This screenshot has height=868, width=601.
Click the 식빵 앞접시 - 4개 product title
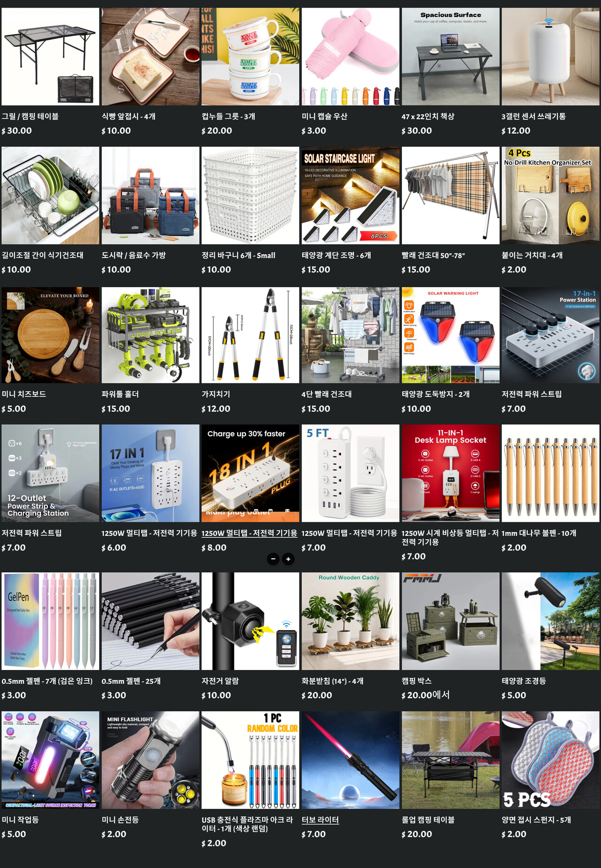point(129,116)
